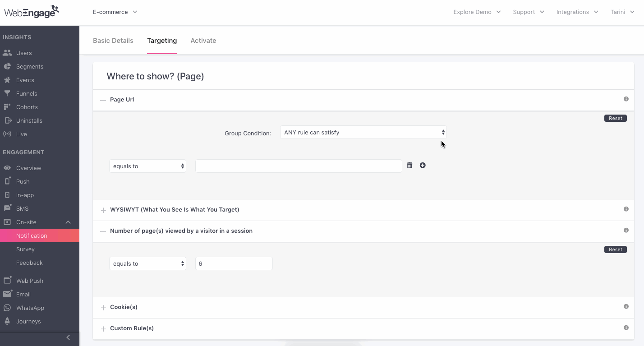Select Notification in On-site menu

click(40, 235)
